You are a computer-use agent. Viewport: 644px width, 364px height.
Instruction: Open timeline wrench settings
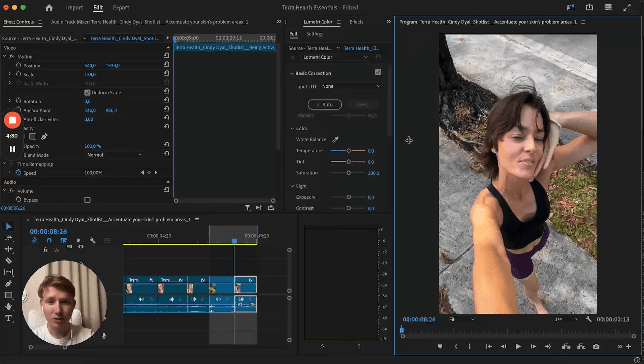pyautogui.click(x=93, y=240)
